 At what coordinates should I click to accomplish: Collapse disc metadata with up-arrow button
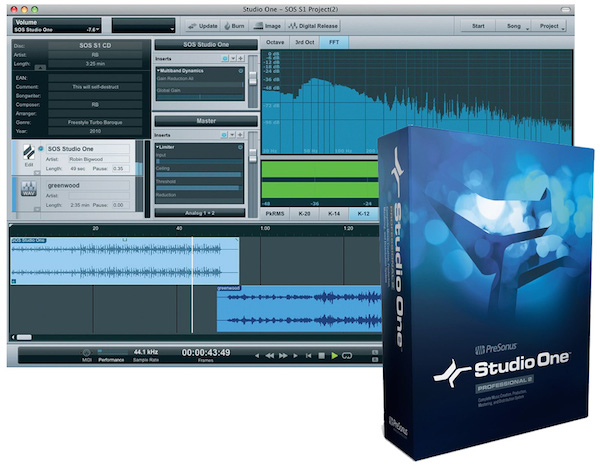40,67
